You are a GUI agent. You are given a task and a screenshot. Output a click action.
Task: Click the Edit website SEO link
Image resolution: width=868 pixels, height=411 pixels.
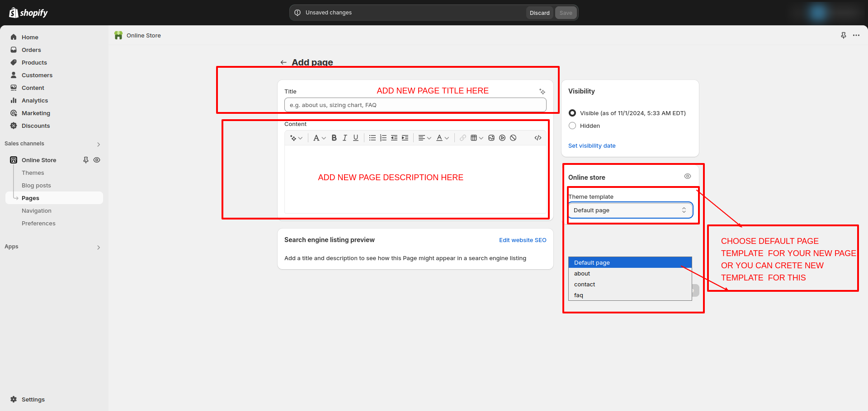pos(523,240)
